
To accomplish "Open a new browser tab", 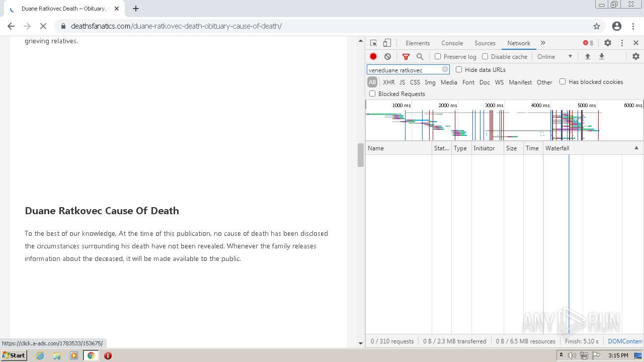I will [136, 9].
